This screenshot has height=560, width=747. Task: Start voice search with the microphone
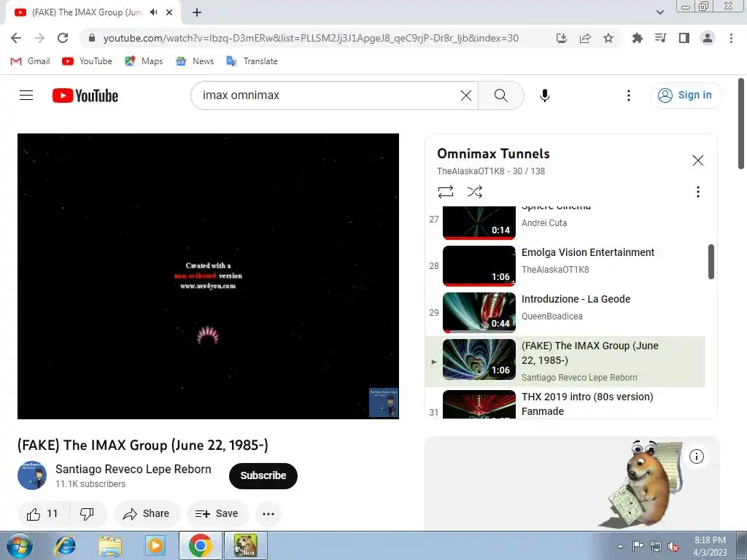[x=545, y=96]
